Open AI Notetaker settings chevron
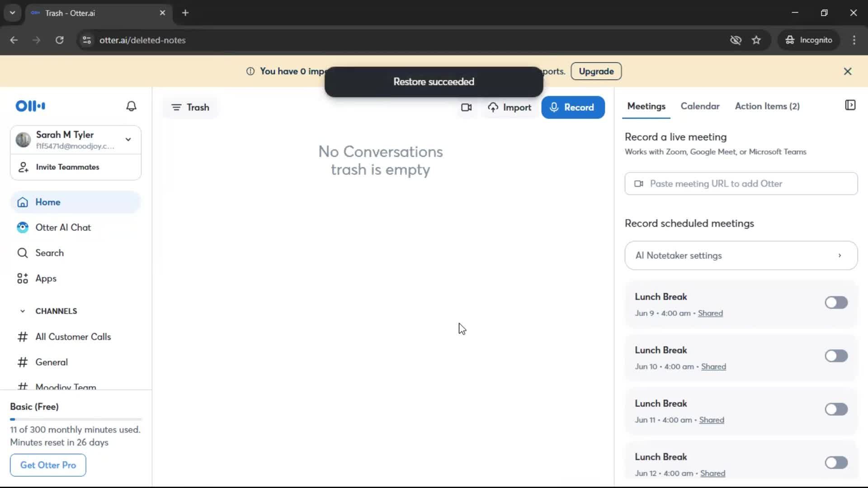 coord(840,256)
